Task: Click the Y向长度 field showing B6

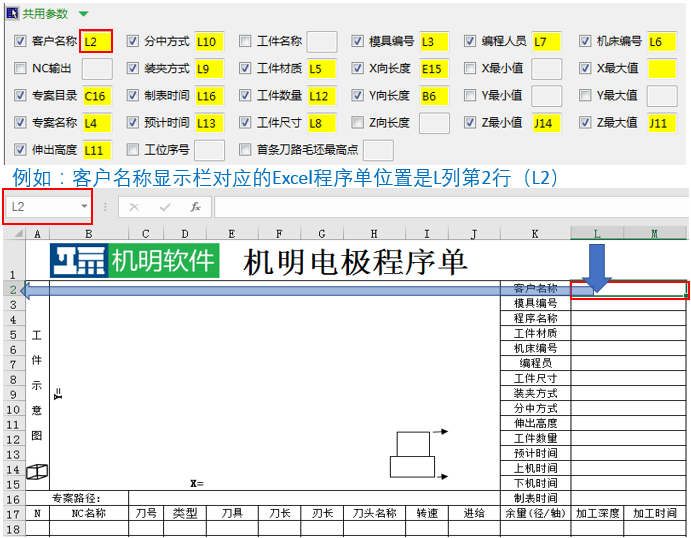Action: coord(434,96)
